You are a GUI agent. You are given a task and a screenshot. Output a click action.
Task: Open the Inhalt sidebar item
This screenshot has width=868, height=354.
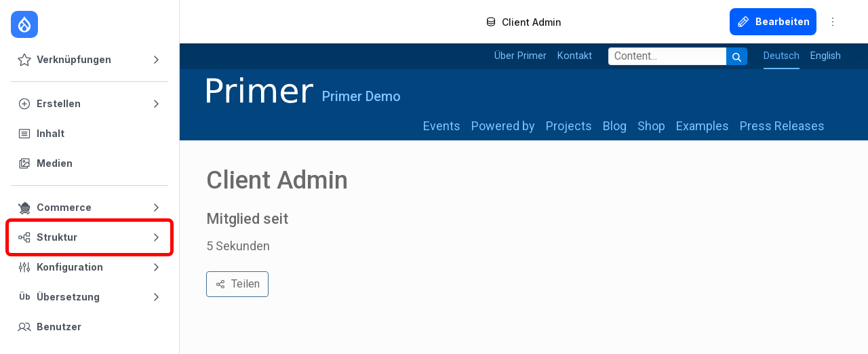tap(90, 134)
